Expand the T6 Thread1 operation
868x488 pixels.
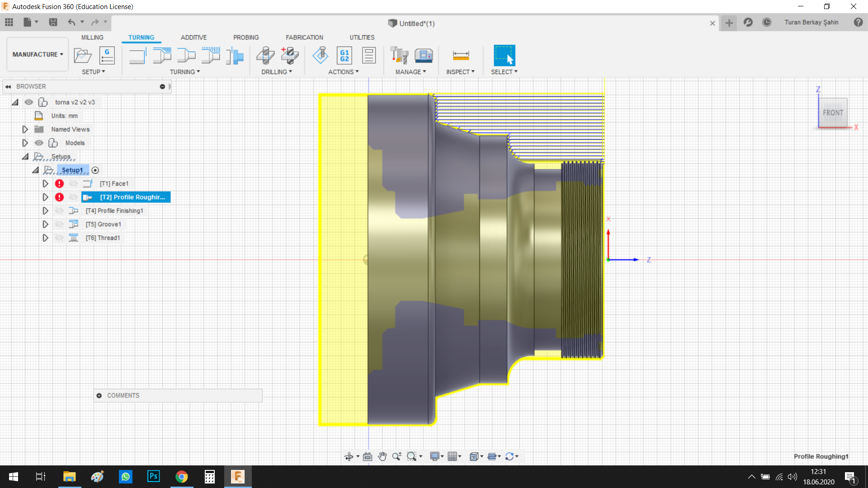[x=45, y=238]
